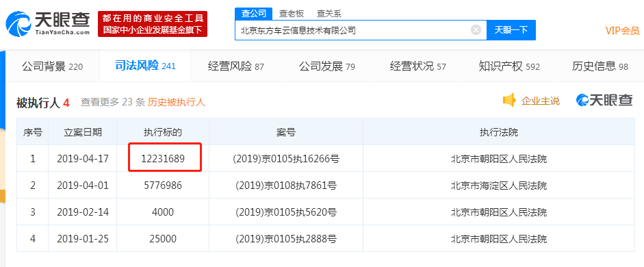The height and width of the screenshot is (267, 644).
Task: Click 北京市朝阳区人民法院 in the 16266号 row
Action: coord(499,159)
